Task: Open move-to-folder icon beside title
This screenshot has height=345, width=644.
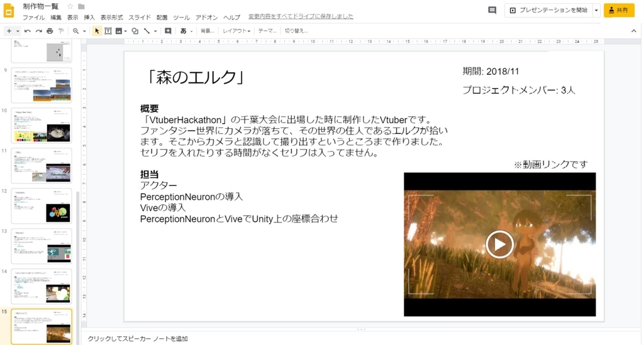Action: (81, 6)
